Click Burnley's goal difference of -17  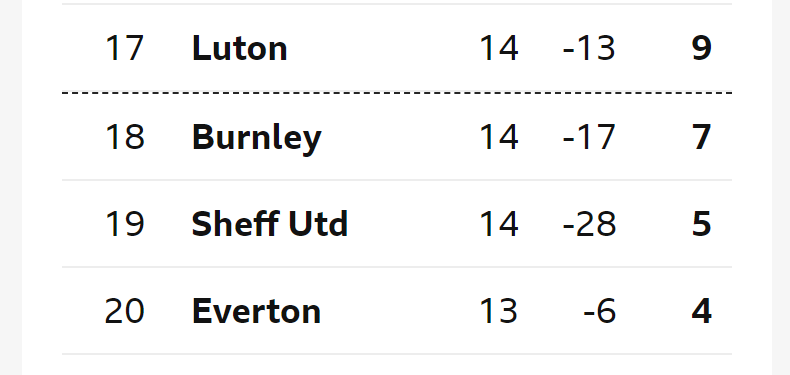(x=589, y=137)
